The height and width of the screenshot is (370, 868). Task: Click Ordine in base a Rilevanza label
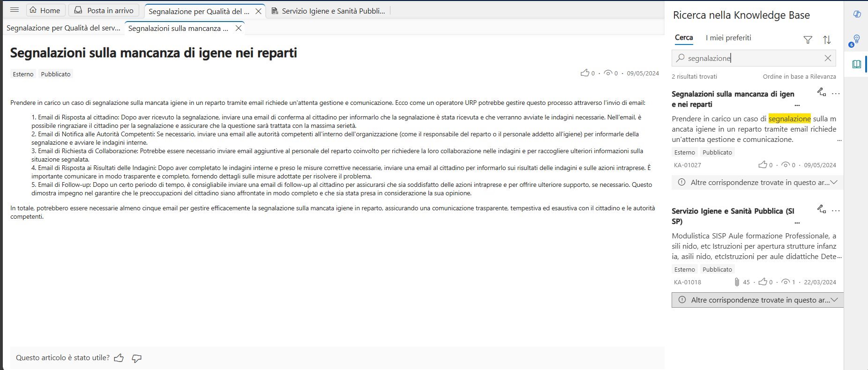pos(799,76)
